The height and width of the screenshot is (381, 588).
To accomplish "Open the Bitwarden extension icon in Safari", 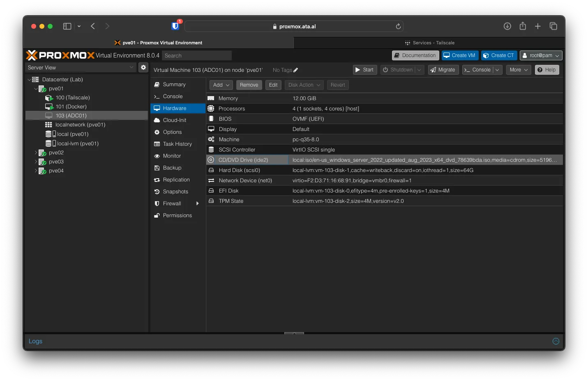I will coord(175,26).
